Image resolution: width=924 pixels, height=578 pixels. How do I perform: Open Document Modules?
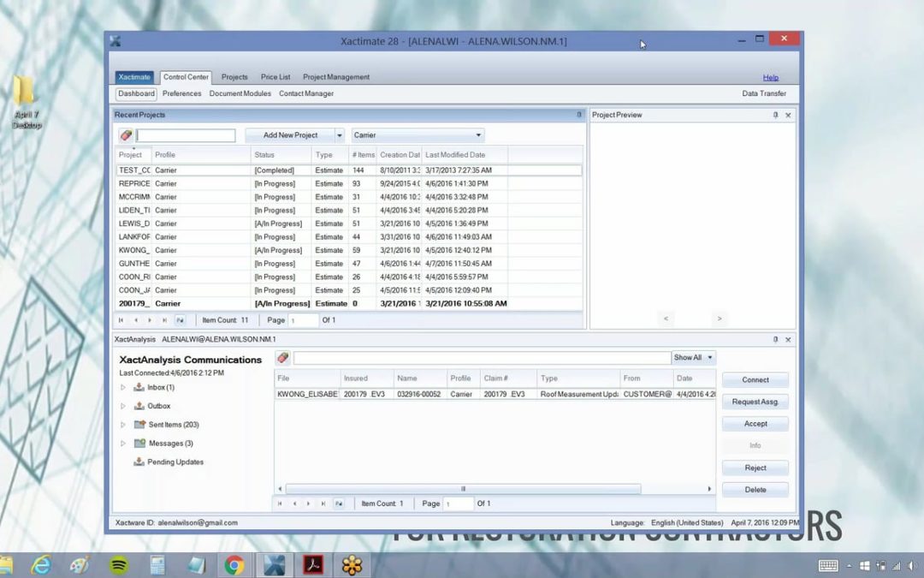pyautogui.click(x=240, y=94)
